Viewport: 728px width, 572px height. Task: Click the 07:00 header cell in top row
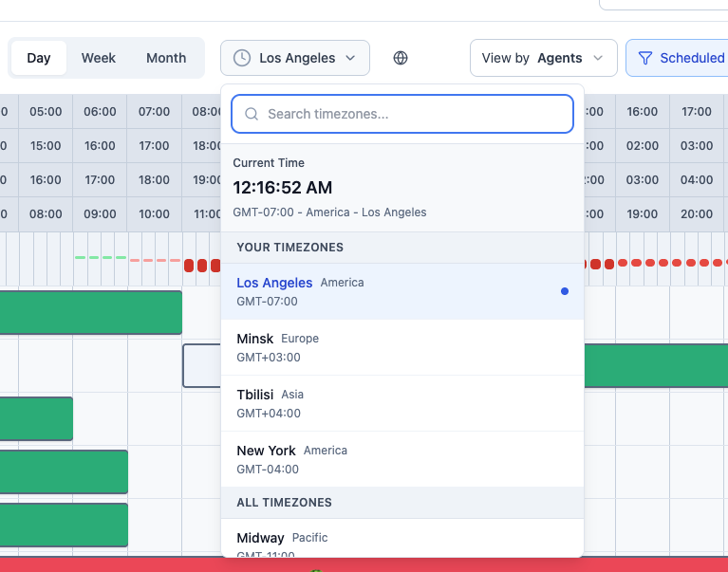point(154,111)
